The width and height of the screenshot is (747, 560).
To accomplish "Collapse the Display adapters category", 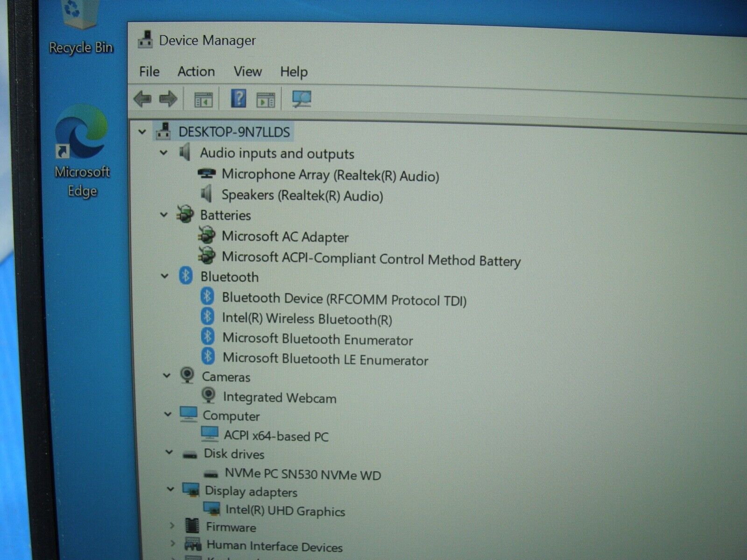I will 171,489.
